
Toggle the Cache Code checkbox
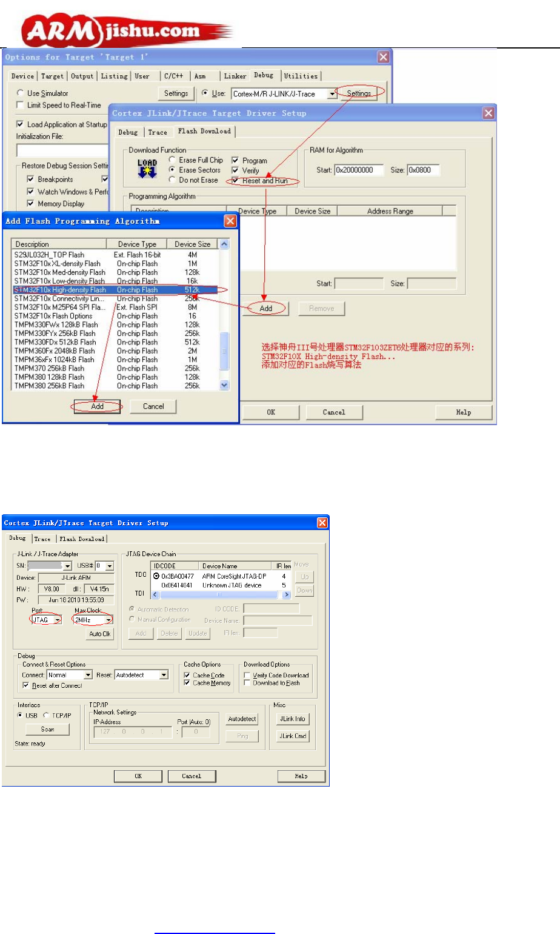click(x=187, y=675)
